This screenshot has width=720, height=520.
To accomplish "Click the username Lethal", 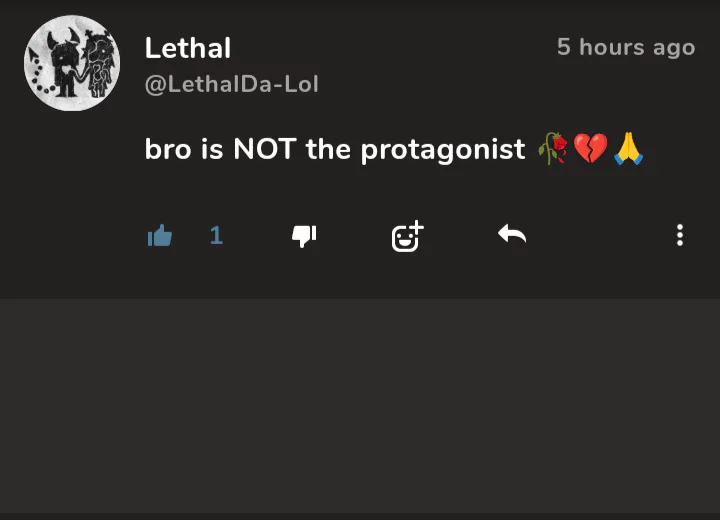I will [x=188, y=48].
